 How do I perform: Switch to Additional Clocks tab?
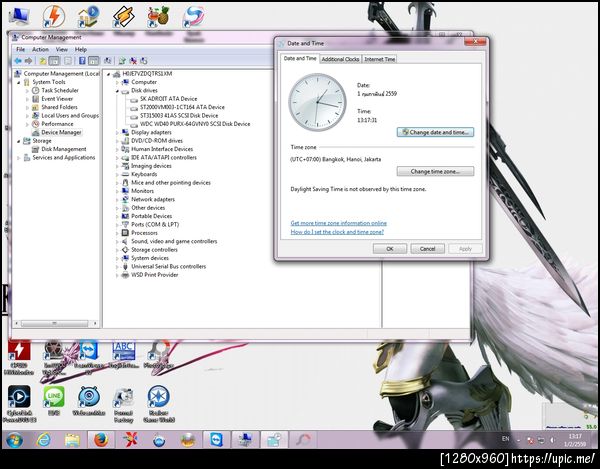340,59
